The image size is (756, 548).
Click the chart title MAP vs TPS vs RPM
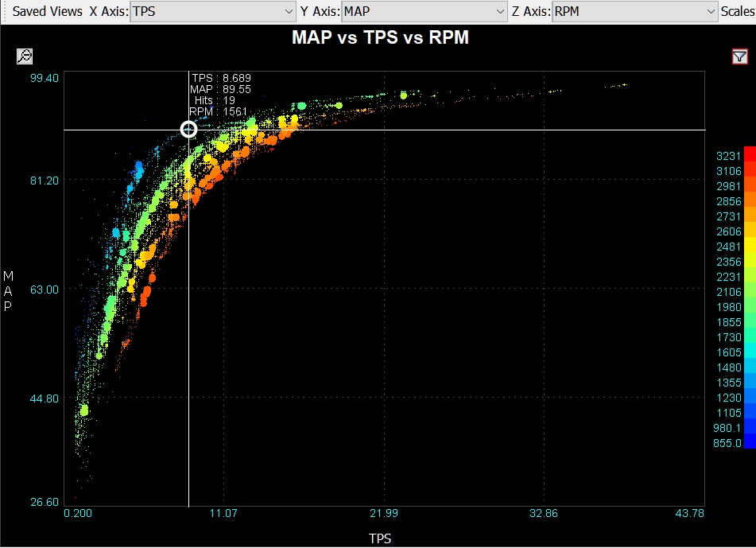point(380,37)
